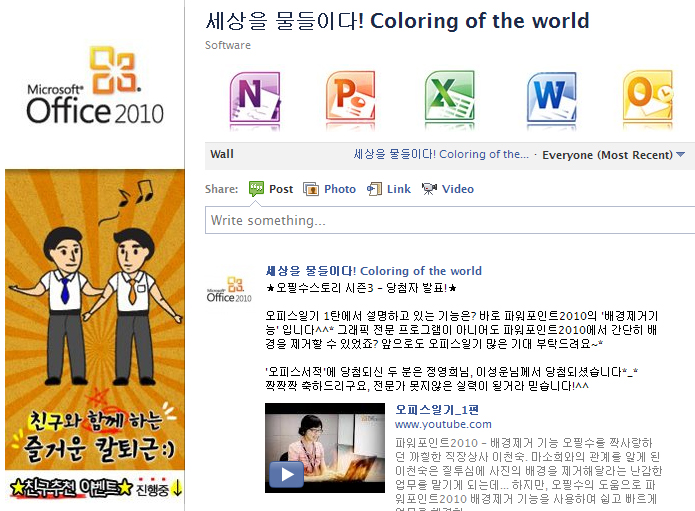Click the video description text under youtube link
This screenshot has width=695, height=511.
528,473
